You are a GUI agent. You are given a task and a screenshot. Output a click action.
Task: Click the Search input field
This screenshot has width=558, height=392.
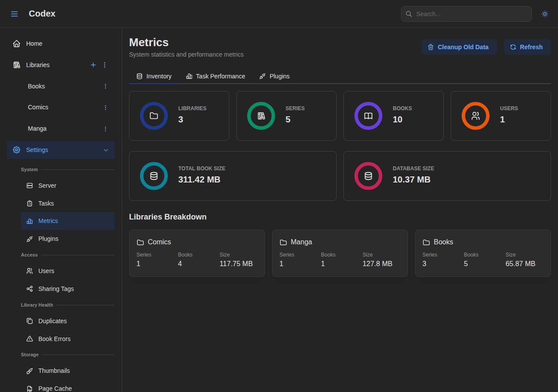pyautogui.click(x=466, y=14)
